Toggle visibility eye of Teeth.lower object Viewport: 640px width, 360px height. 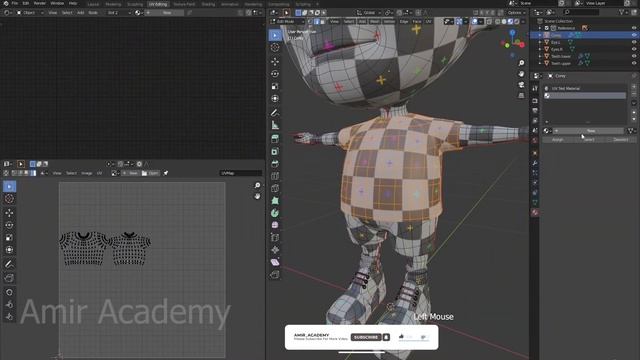(634, 56)
